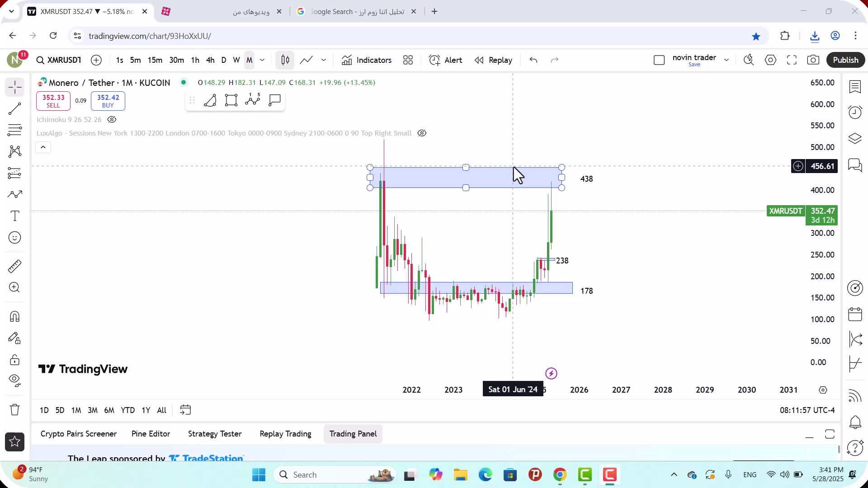Toggle the layout select checkbox square
Viewport: 868px width, 488px height.
point(659,60)
